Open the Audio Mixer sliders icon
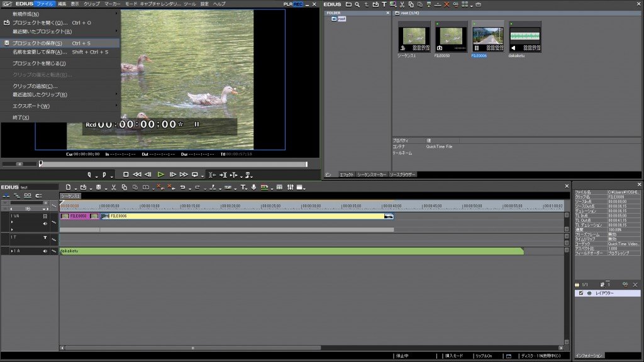Image resolution: width=644 pixels, height=362 pixels. (x=291, y=187)
